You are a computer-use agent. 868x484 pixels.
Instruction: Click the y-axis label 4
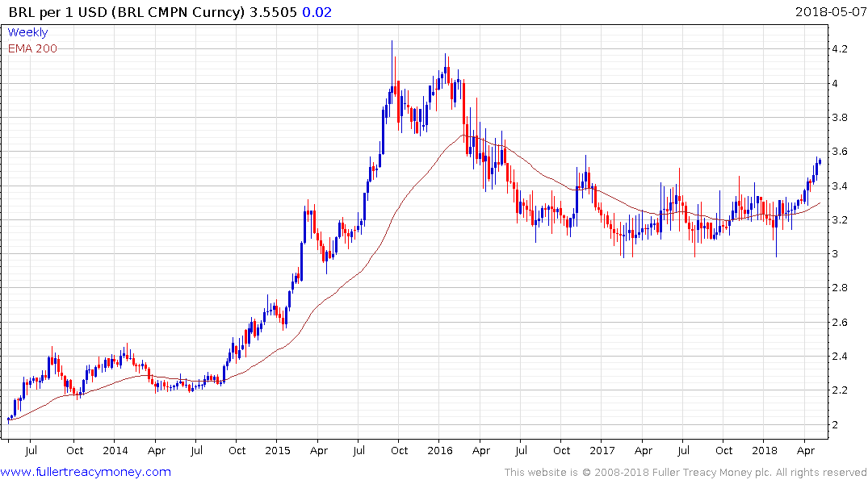click(x=835, y=84)
